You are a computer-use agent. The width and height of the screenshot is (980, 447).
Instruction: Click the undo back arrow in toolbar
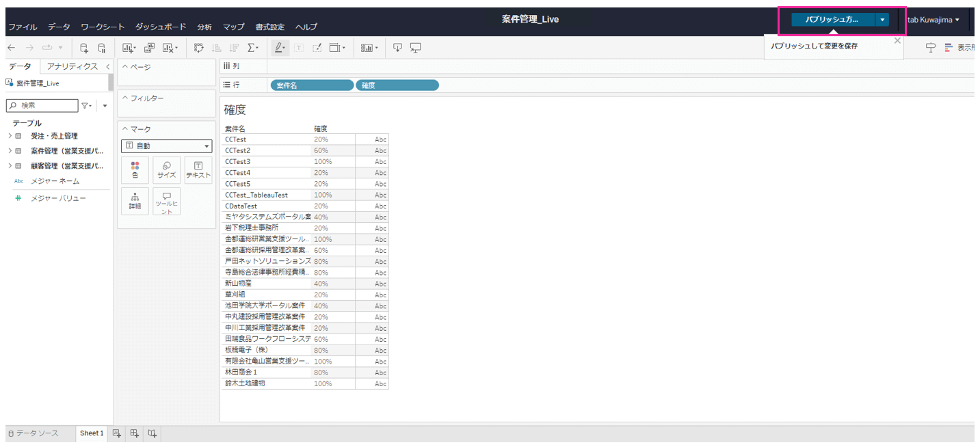[11, 48]
